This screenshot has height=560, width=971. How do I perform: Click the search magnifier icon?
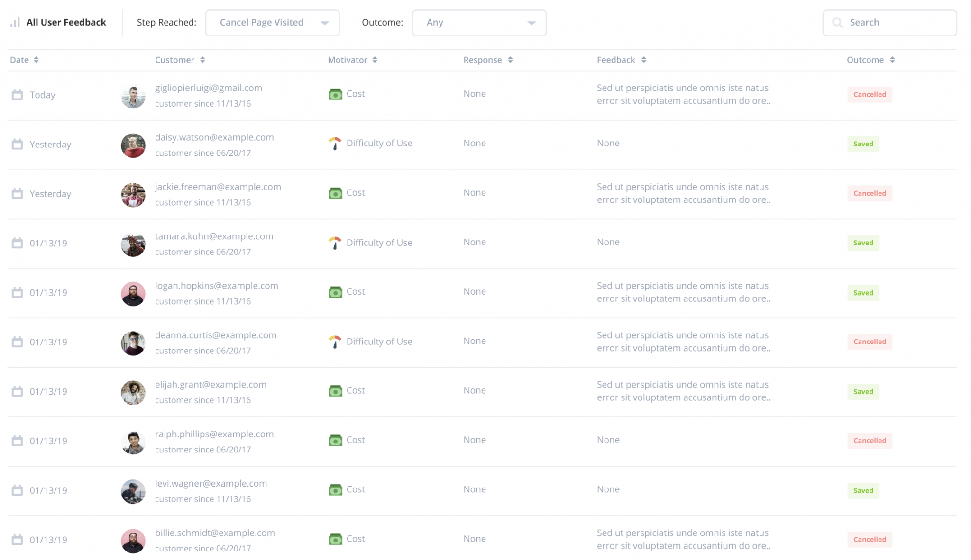837,23
